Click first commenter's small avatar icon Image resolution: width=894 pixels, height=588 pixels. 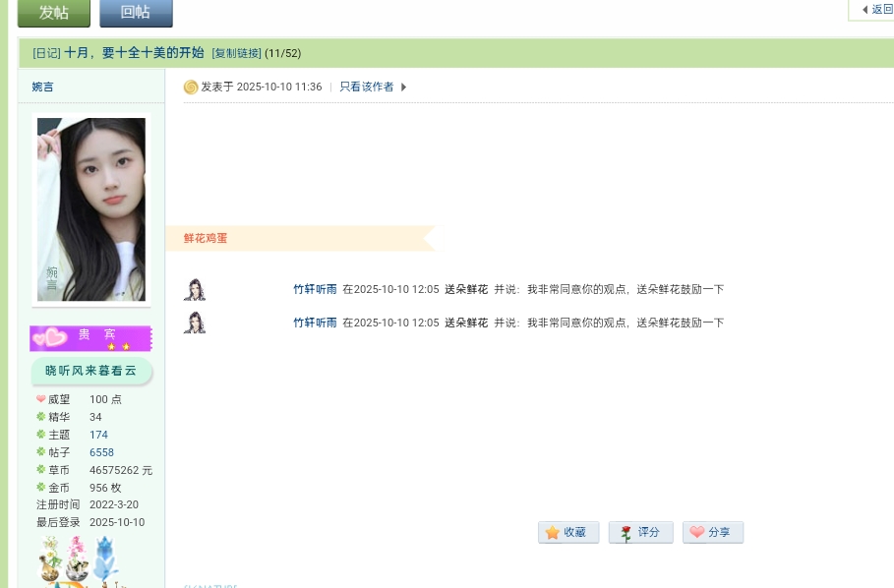tap(195, 290)
